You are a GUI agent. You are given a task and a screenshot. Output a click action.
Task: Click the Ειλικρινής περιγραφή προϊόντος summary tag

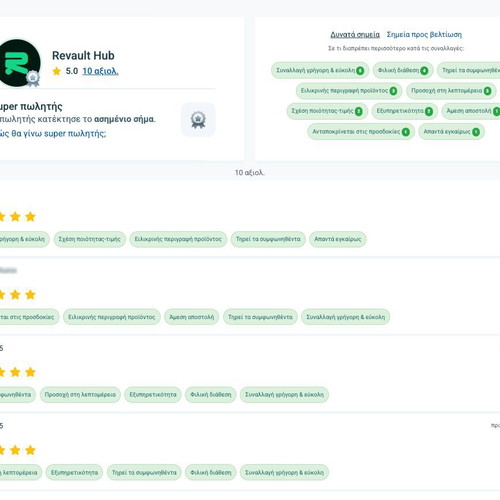pyautogui.click(x=349, y=91)
